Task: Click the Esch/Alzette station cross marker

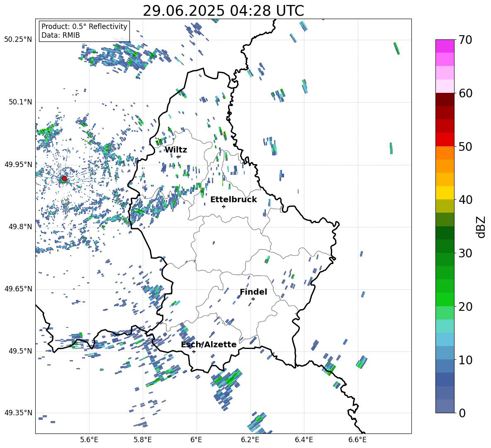Action: [194, 351]
